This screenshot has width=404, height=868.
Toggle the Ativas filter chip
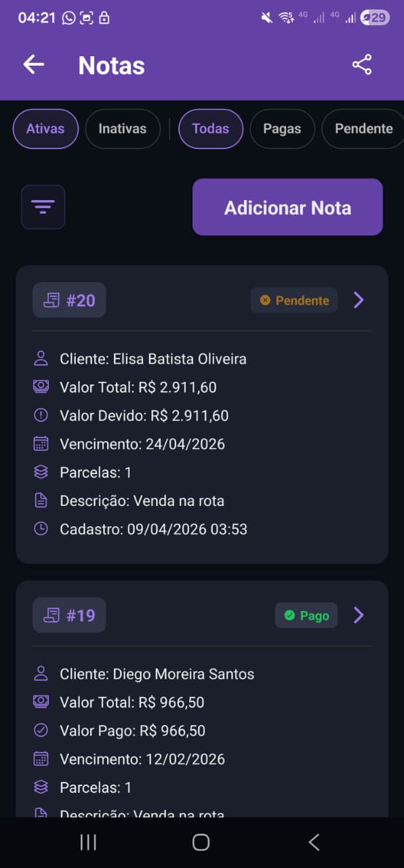tap(45, 129)
